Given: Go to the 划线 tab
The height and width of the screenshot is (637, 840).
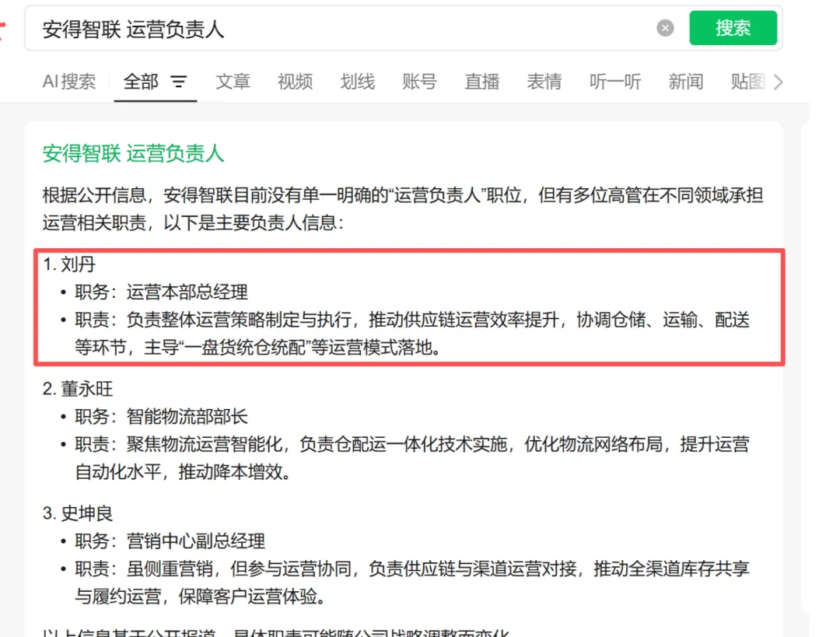Looking at the screenshot, I should click(x=357, y=82).
